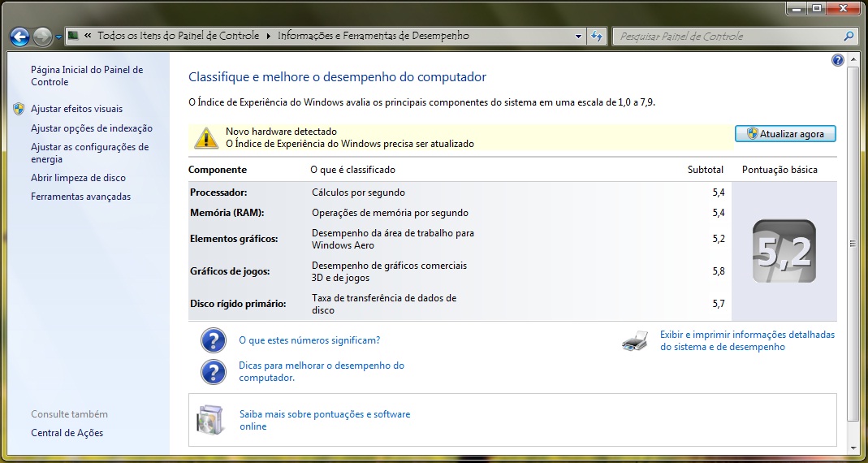868x463 pixels.
Task: Click breadcrumb Informações e Ferramentas de Desempenho
Action: [x=374, y=36]
